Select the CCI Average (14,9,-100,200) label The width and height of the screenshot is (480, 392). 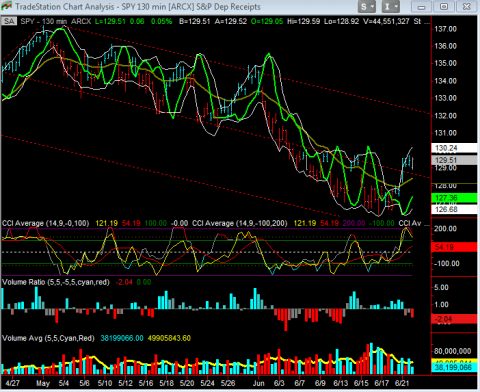click(x=239, y=223)
